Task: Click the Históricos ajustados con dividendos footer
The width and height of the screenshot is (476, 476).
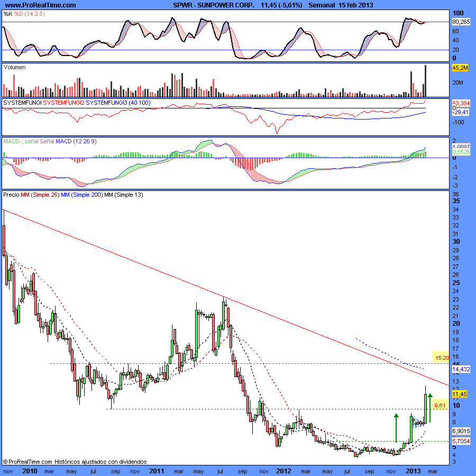Action: click(100, 462)
